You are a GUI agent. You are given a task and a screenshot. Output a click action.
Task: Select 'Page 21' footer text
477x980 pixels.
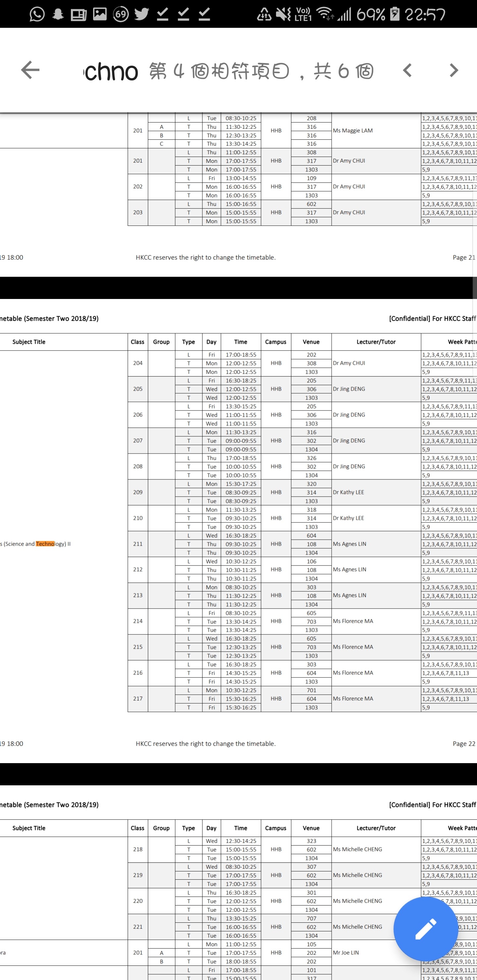click(x=464, y=258)
